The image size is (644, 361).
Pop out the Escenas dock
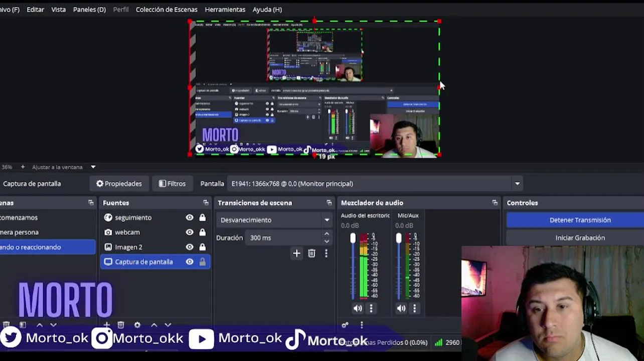click(x=91, y=203)
